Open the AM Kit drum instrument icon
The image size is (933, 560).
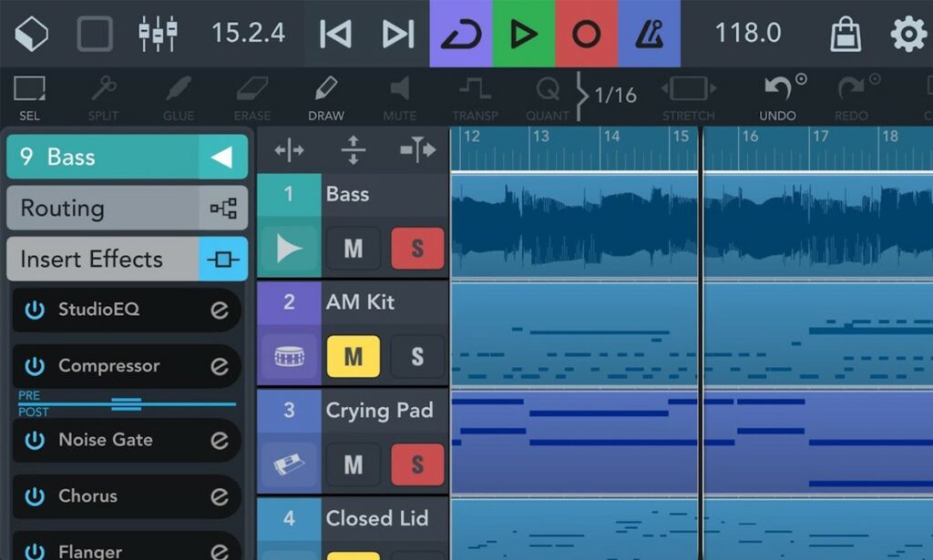click(289, 357)
